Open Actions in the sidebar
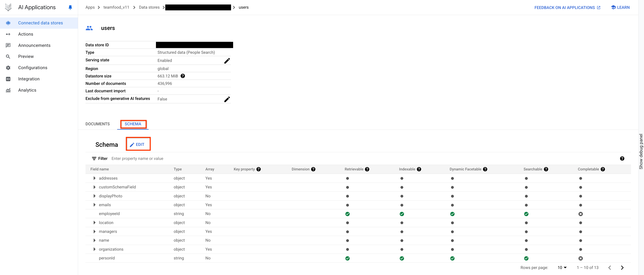 [39, 34]
